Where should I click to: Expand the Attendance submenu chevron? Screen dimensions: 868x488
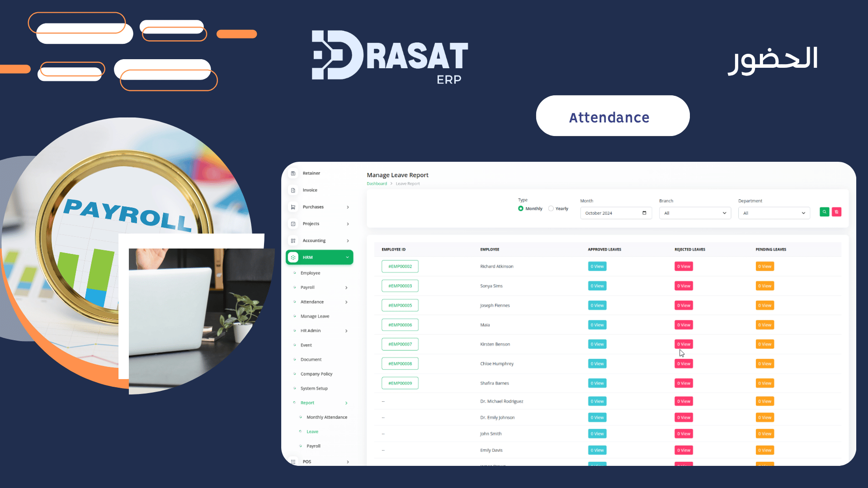(x=346, y=302)
